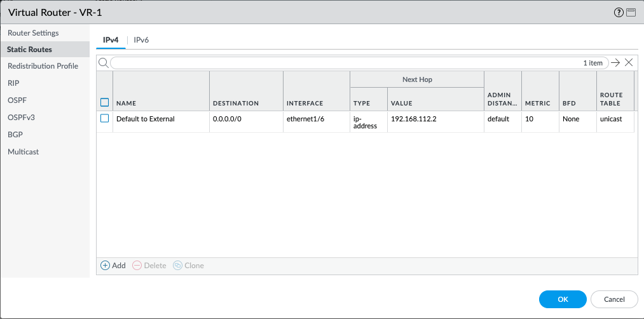This screenshot has width=644, height=319.
Task: Select the IPv4 tab
Action: pos(111,40)
